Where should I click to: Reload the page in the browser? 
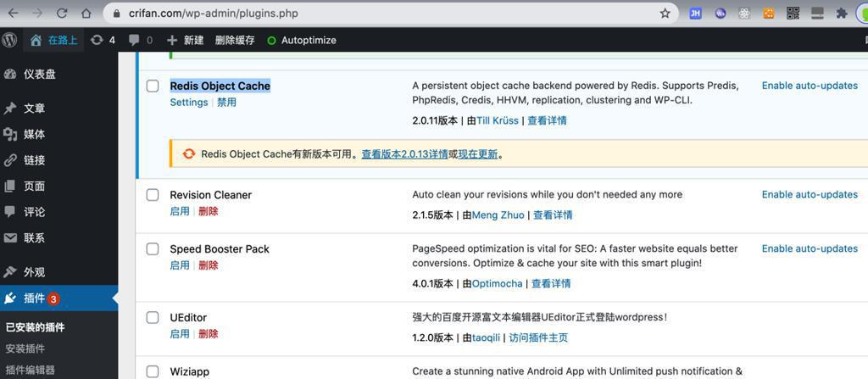62,14
